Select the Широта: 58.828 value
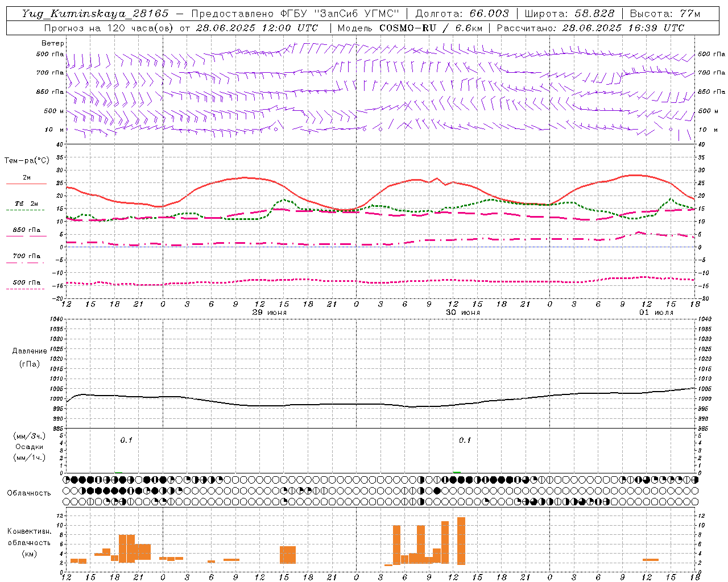The width and height of the screenshot is (728, 582). [569, 14]
